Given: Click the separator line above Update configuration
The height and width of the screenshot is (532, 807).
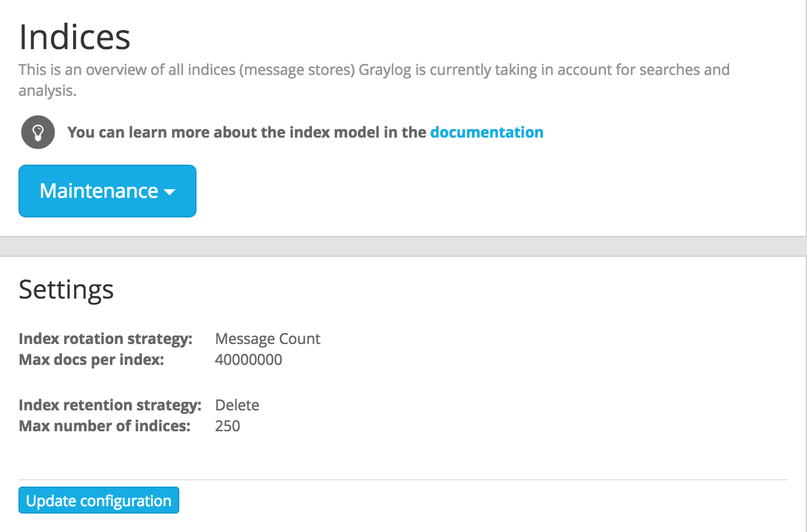Looking at the screenshot, I should pyautogui.click(x=403, y=479).
